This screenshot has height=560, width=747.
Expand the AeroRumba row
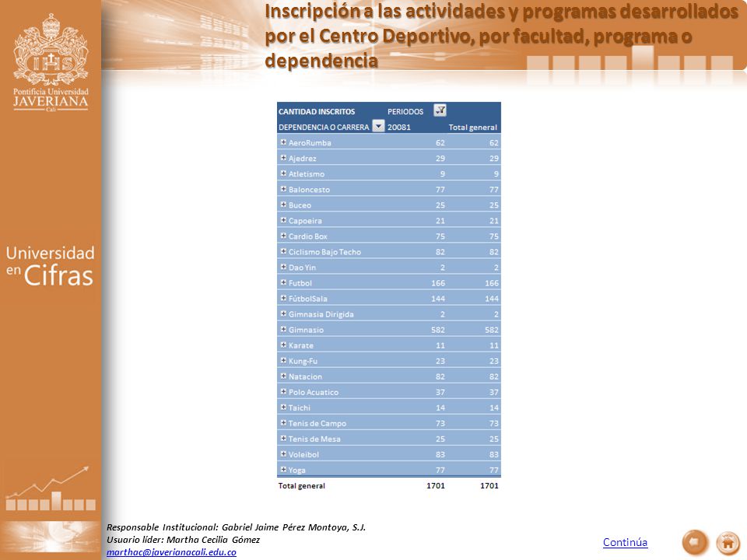[283, 142]
